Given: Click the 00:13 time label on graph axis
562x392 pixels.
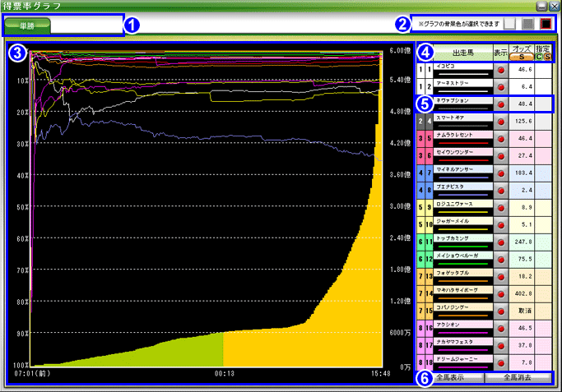Looking at the screenshot, I should tap(225, 374).
